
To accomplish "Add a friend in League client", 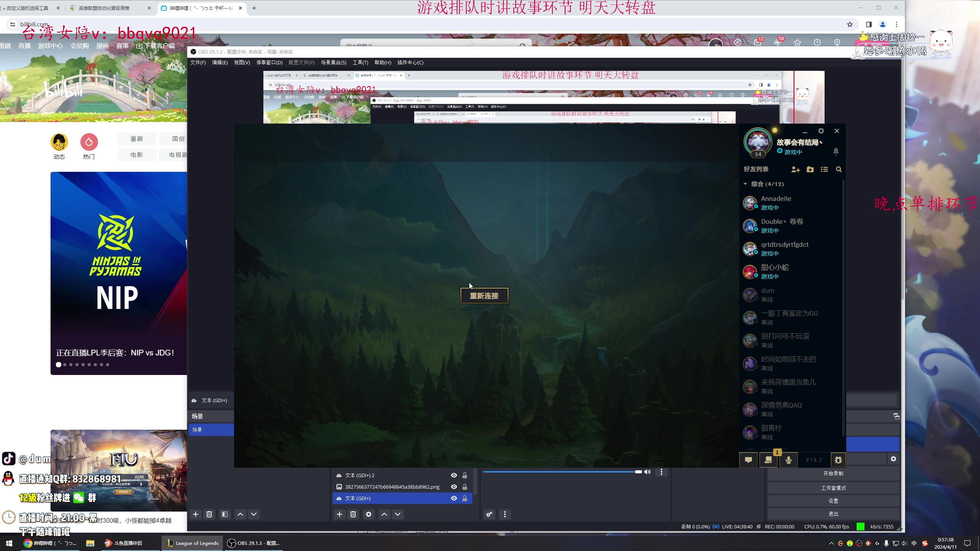I will [x=795, y=169].
